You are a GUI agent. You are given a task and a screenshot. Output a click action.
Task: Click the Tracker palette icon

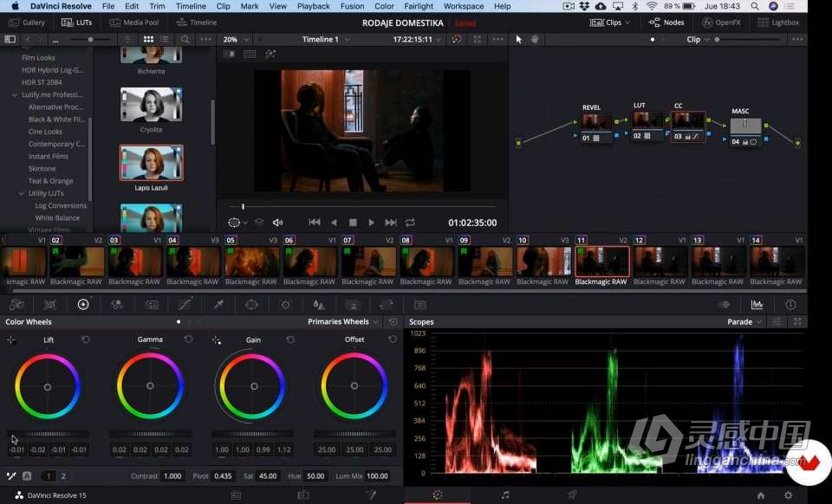(285, 305)
